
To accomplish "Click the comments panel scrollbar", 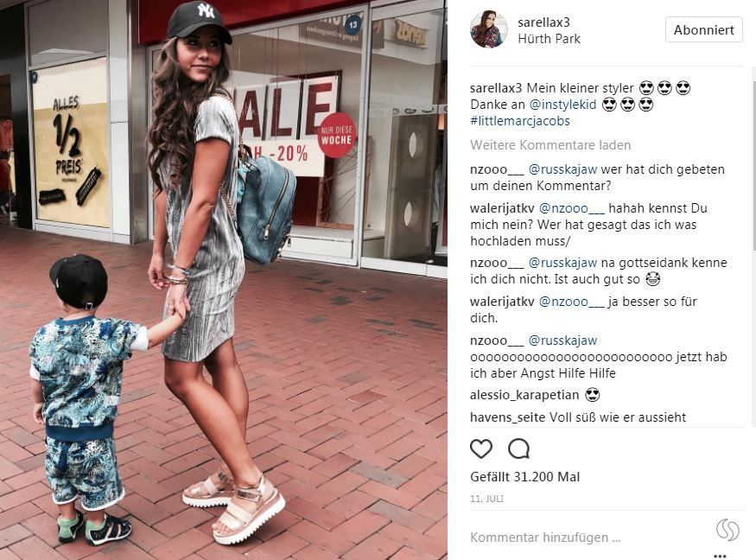I will pyautogui.click(x=753, y=246).
